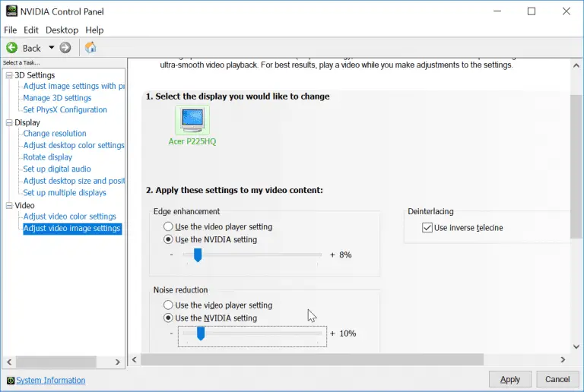Select Noise reduction video player setting radio
This screenshot has height=392, width=584.
[168, 305]
